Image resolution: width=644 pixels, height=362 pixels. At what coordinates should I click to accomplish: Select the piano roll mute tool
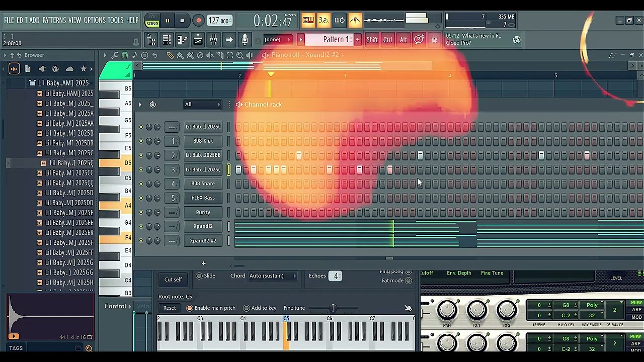tap(210, 55)
